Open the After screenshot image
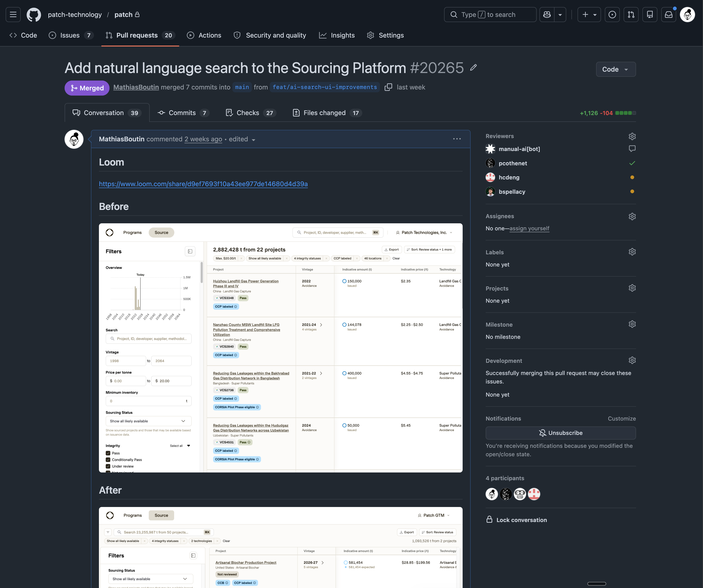Screen dimensions: 703x588 point(281,547)
